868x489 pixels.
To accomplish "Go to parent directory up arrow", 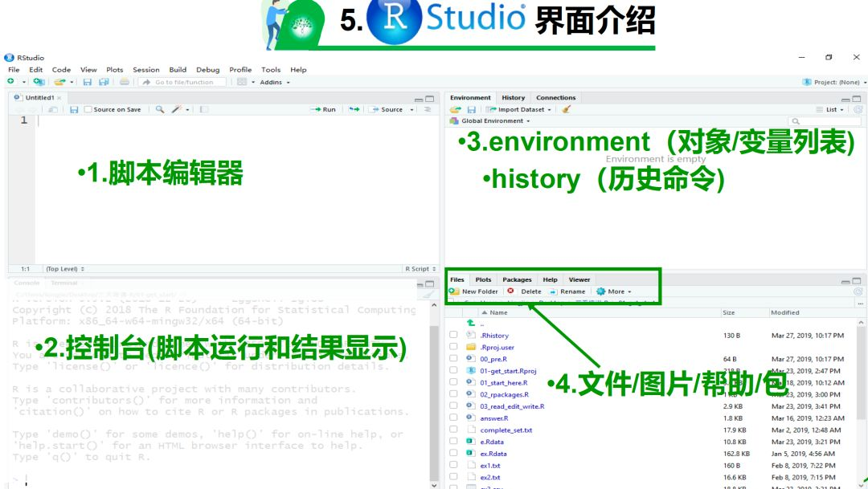I will click(x=470, y=323).
